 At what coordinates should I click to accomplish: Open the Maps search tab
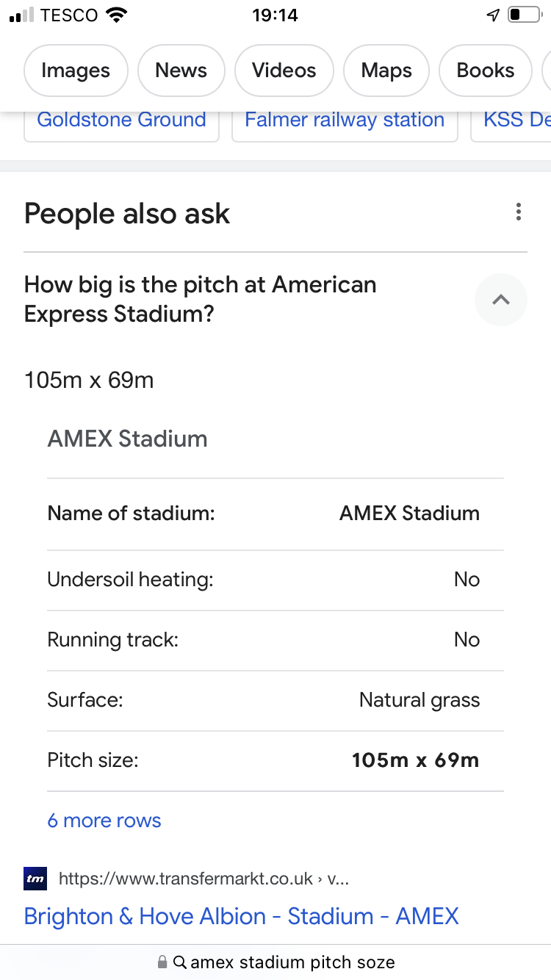386,71
